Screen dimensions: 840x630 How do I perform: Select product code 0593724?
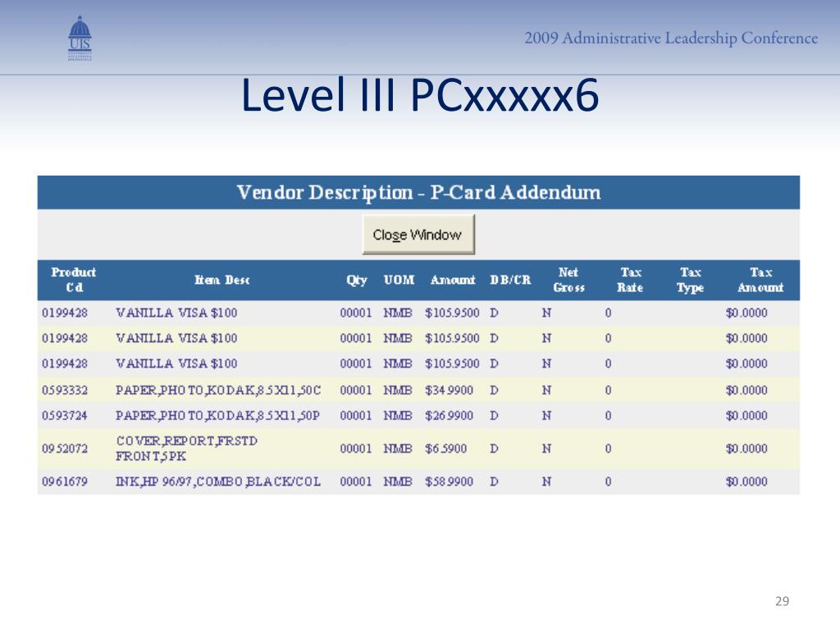(x=65, y=415)
